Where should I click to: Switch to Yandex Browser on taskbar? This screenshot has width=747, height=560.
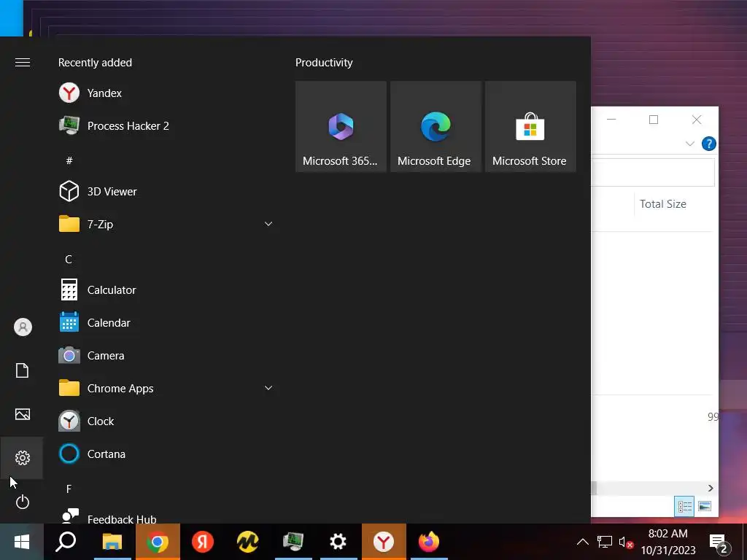[x=384, y=542]
